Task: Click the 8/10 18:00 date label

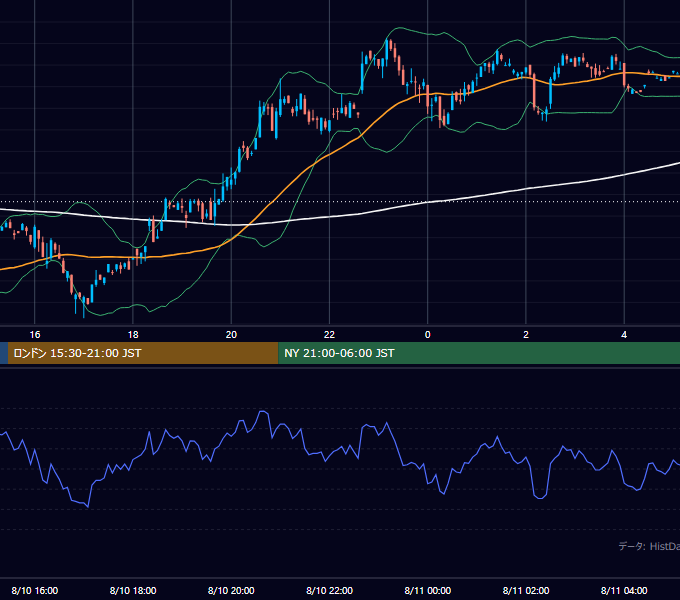Action: click(x=133, y=590)
